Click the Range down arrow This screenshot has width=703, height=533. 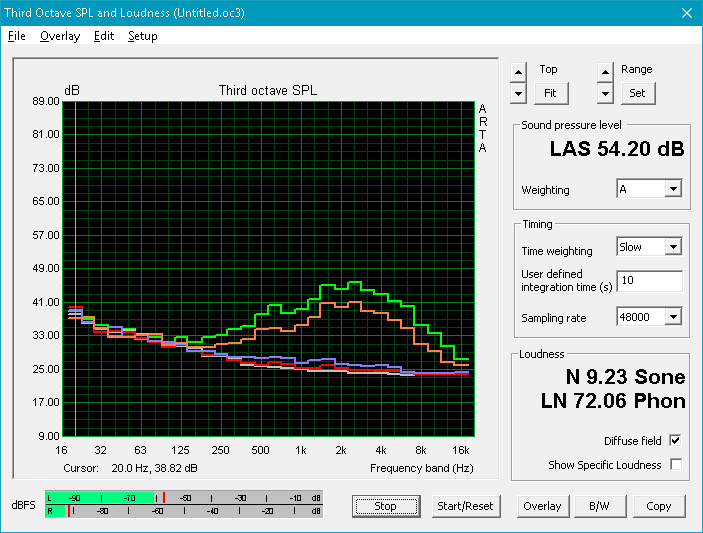click(x=605, y=94)
